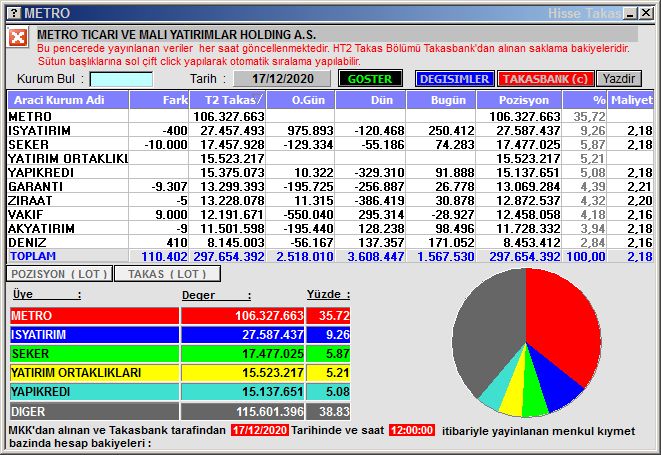
Task: Click Fark value -10.000 for SEKER
Action: (166, 145)
